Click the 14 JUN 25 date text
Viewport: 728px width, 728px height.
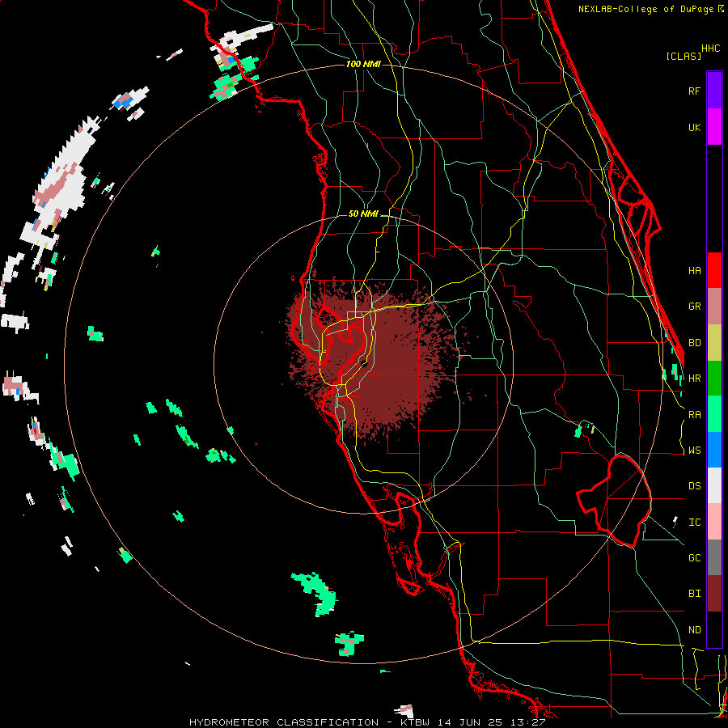(472, 722)
